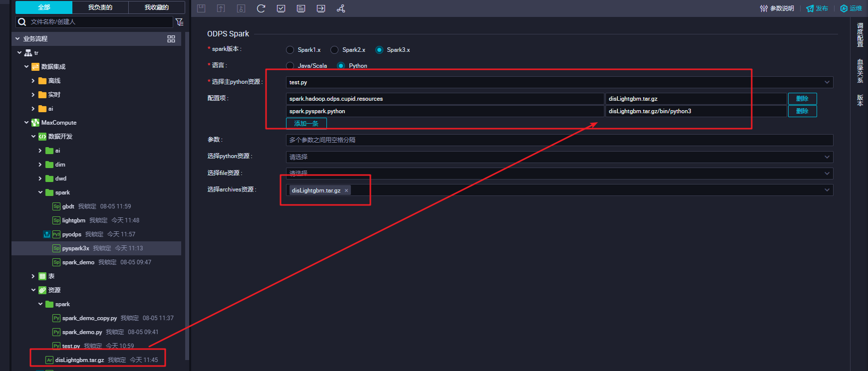Expand the 离线 folder
This screenshot has height=371, width=868.
pyautogui.click(x=33, y=81)
